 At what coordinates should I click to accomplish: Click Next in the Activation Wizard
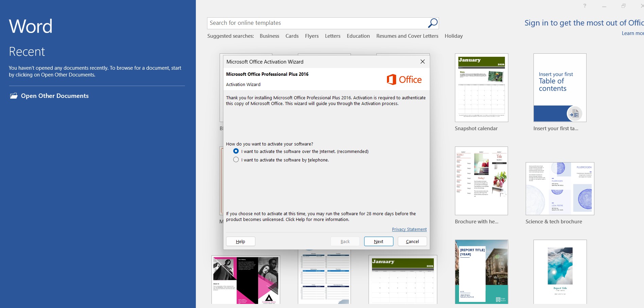point(378,241)
